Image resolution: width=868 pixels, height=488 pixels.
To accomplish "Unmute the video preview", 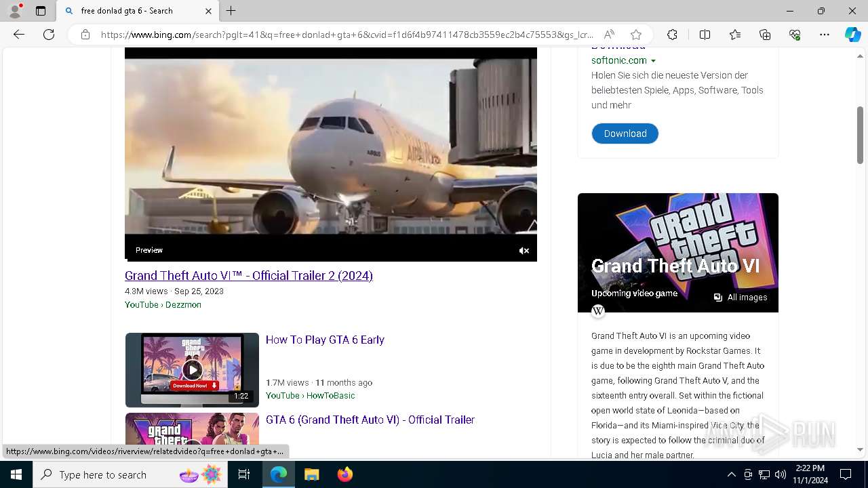I will coord(524,251).
